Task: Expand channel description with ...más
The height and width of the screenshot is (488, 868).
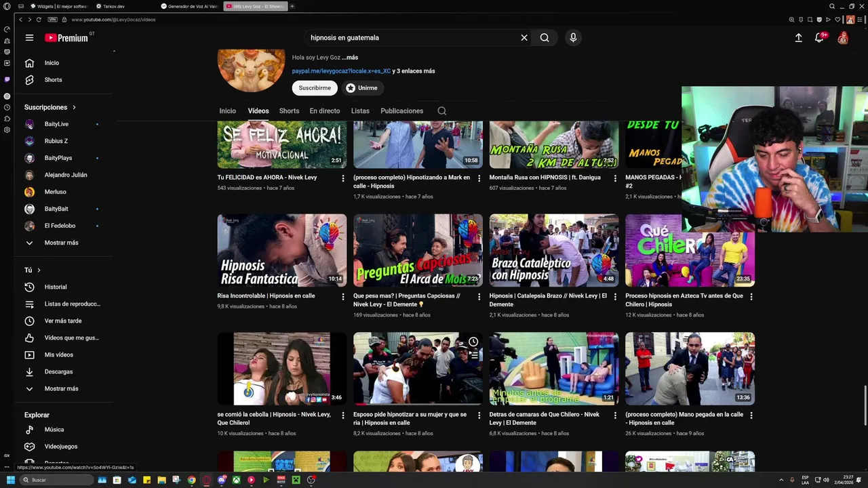Action: point(350,58)
